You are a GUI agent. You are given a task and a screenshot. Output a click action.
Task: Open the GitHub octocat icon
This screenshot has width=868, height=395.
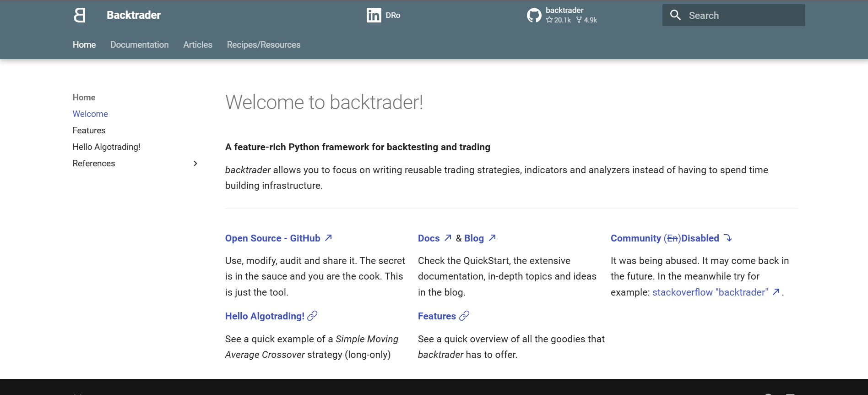tap(534, 15)
